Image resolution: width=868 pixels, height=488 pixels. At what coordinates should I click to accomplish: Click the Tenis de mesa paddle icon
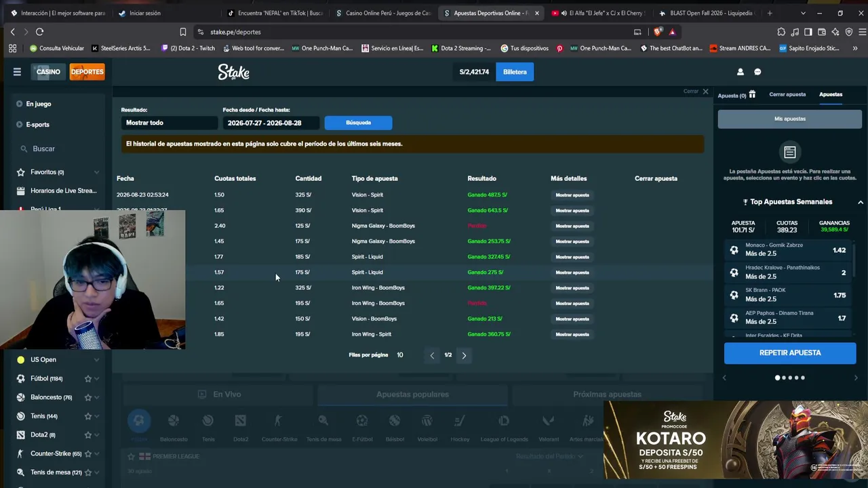click(x=20, y=472)
